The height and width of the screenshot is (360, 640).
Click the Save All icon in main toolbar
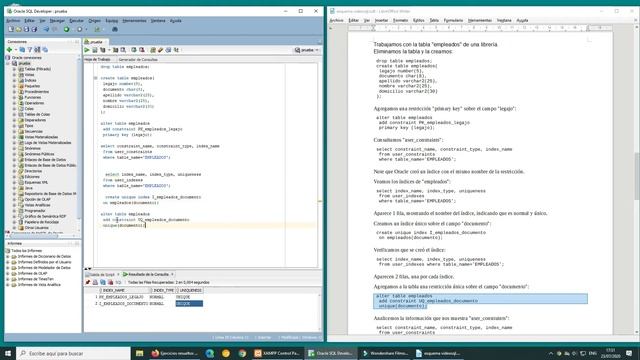(x=34, y=29)
